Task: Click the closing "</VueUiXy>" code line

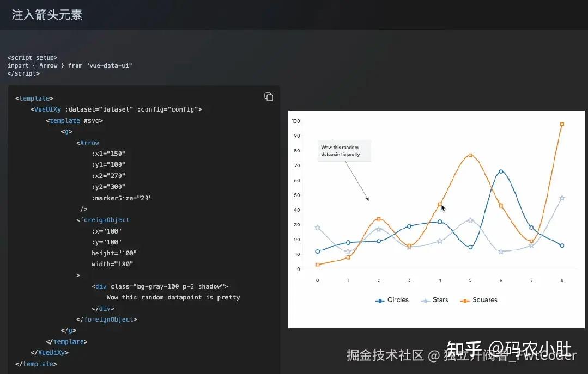Action: [x=50, y=353]
